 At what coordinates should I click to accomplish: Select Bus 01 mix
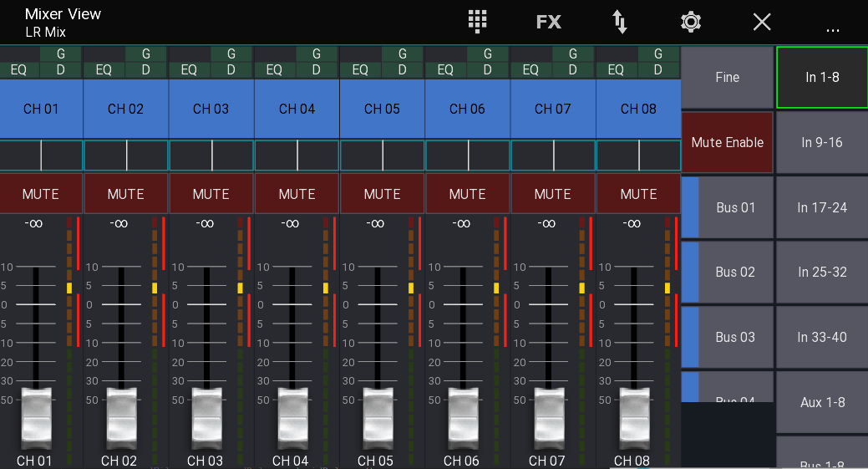click(734, 207)
